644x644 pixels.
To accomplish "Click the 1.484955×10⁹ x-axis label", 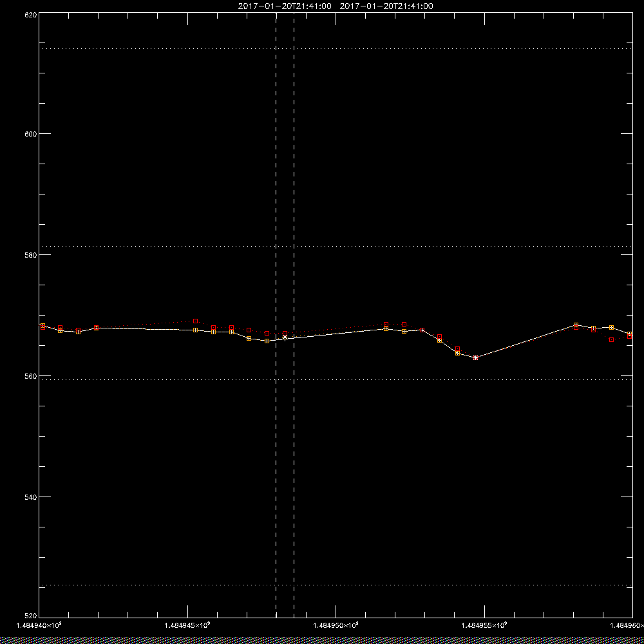I will coord(485,625).
